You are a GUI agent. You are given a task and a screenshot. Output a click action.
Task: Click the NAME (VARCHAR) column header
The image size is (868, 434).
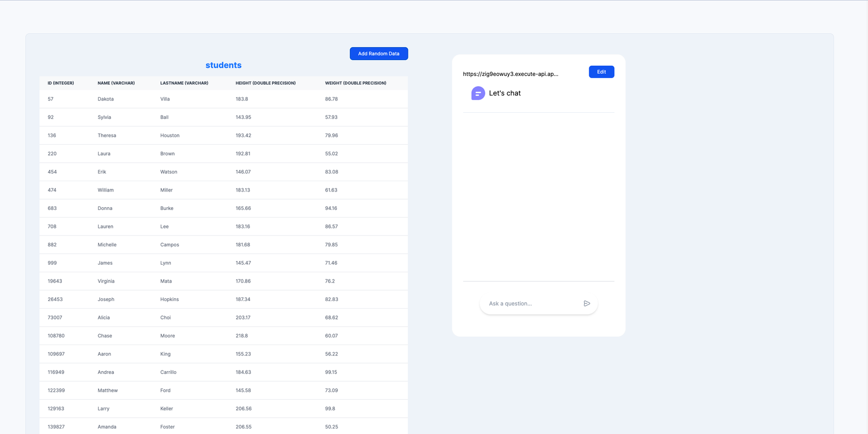(116, 83)
